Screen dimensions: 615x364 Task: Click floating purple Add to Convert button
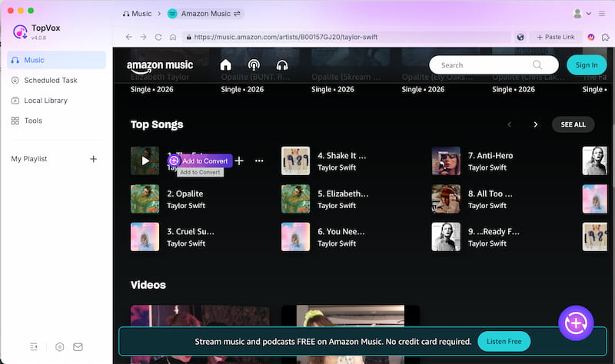[576, 323]
